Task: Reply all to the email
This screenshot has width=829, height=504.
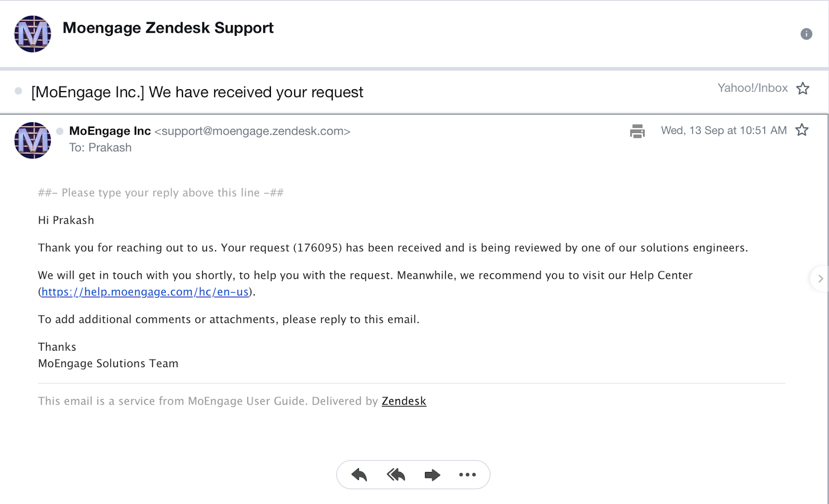Action: coord(396,474)
